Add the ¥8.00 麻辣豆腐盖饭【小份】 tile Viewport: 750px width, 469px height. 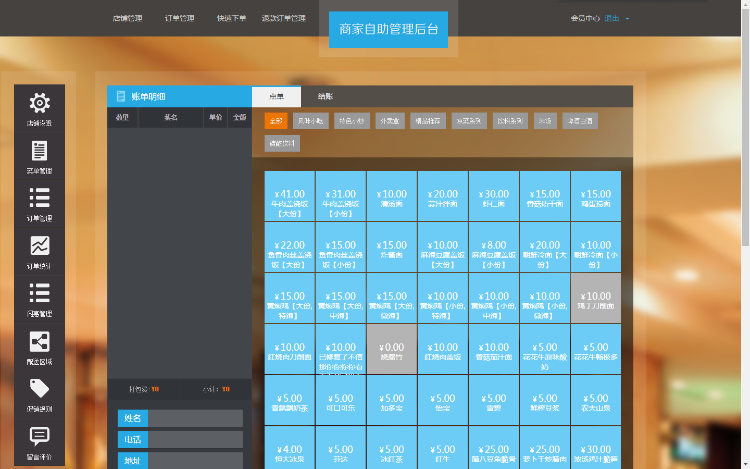[494, 247]
